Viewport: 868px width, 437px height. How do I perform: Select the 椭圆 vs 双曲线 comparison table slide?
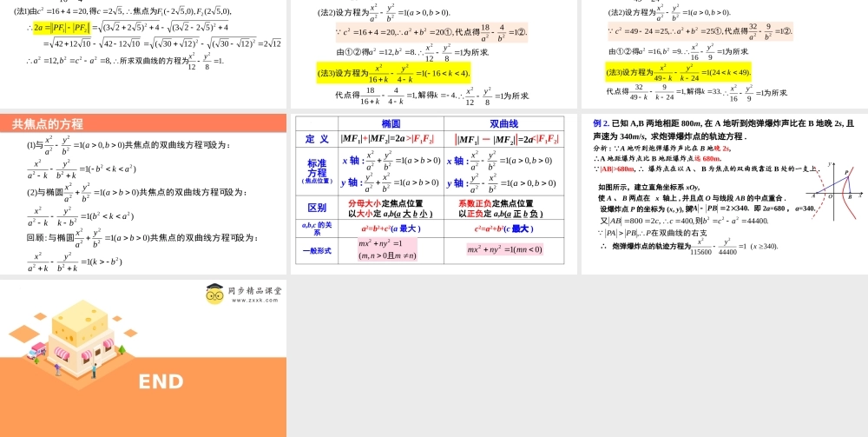(433, 195)
